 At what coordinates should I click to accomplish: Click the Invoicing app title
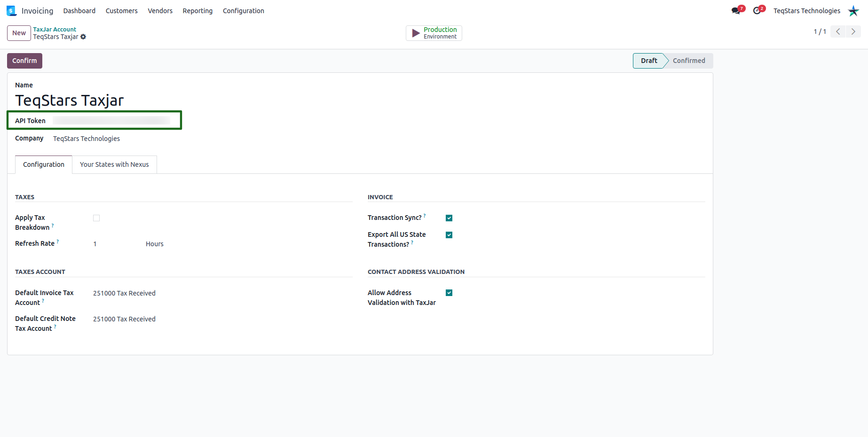pyautogui.click(x=37, y=11)
